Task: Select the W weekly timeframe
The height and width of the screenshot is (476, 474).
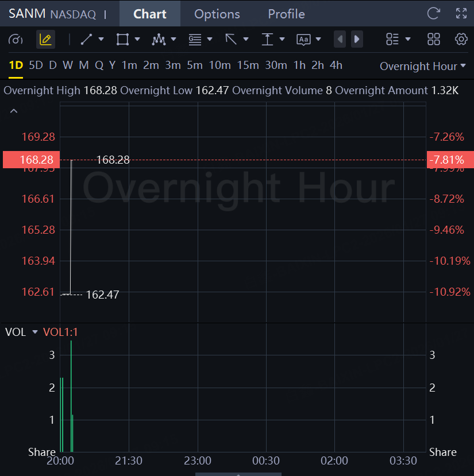Action: click(x=68, y=65)
